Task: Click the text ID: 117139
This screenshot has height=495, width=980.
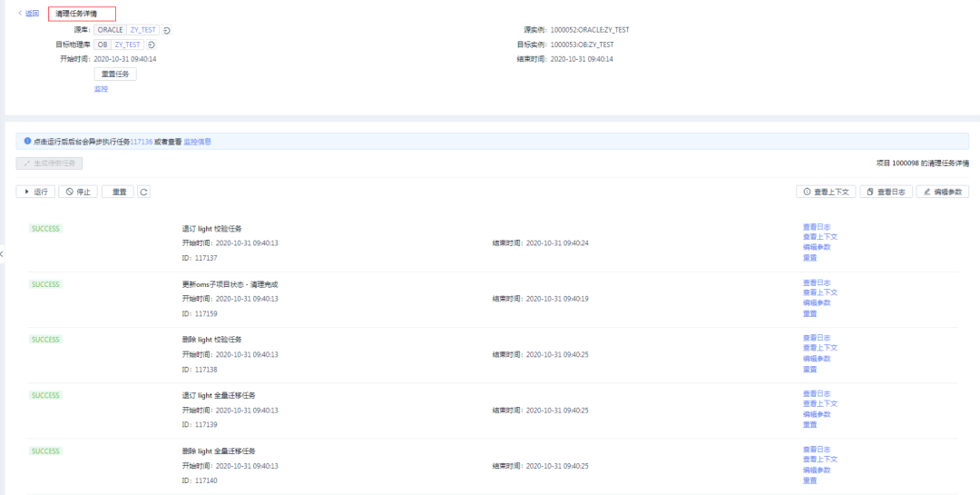Action: pos(200,425)
